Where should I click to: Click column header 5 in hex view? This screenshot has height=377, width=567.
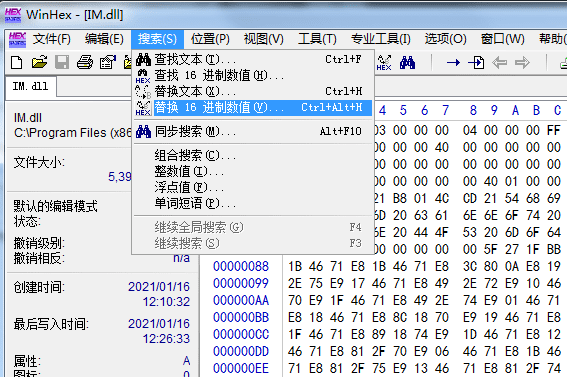[x=403, y=110]
